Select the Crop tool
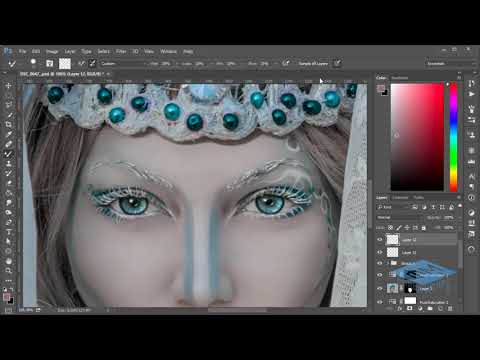 point(9,124)
